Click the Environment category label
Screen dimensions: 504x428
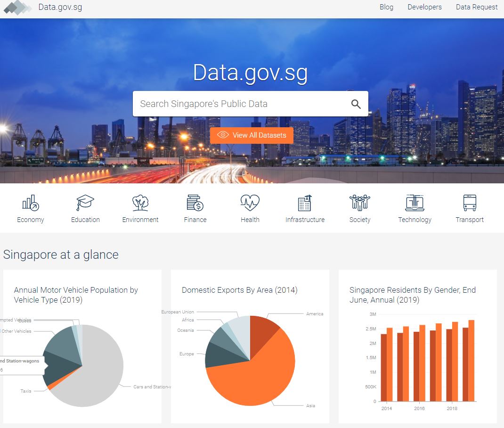(x=140, y=220)
